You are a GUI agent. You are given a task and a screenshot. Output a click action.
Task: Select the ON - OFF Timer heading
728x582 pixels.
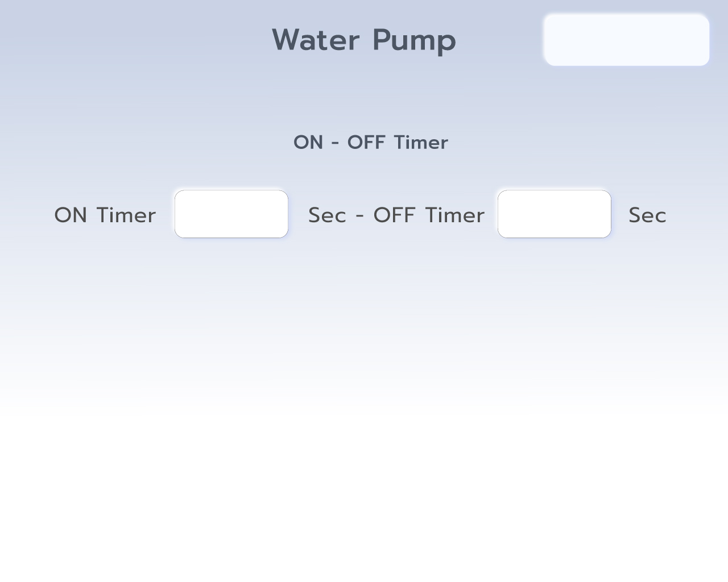pyautogui.click(x=371, y=142)
